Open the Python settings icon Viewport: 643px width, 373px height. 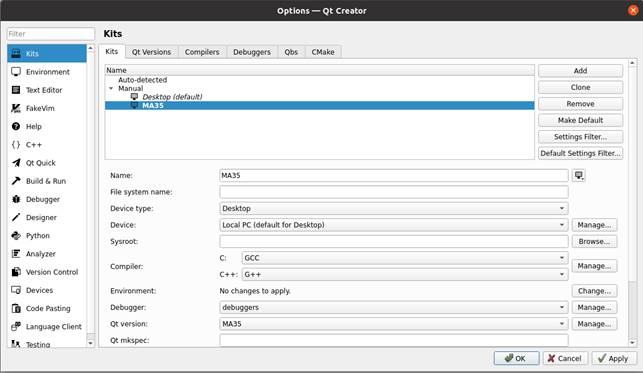point(16,235)
